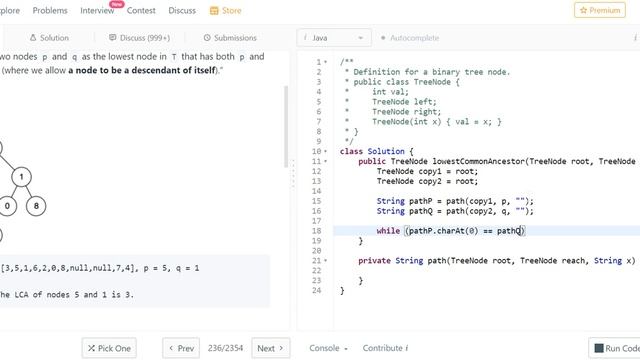640x360 pixels.
Task: Click the star icon on Premium button
Action: pyautogui.click(x=583, y=10)
